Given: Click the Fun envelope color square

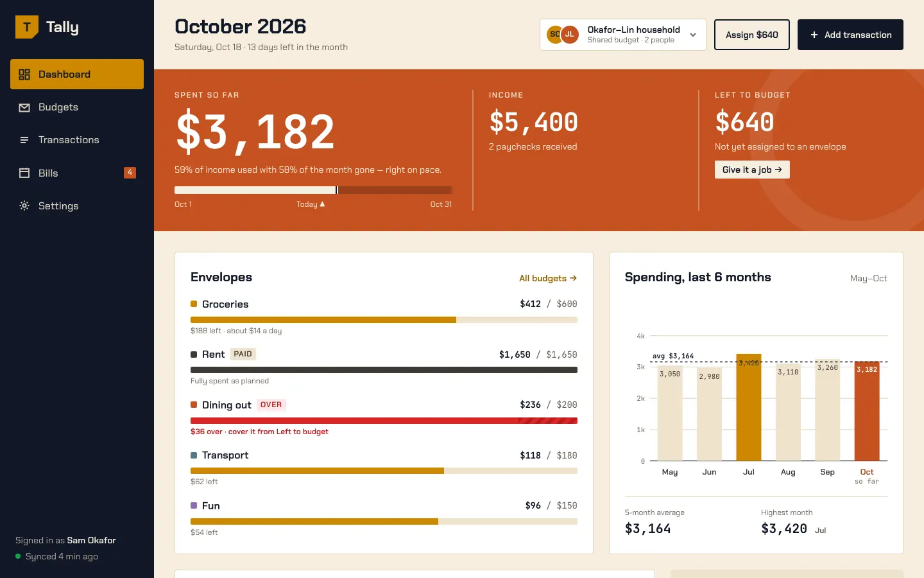Looking at the screenshot, I should tap(194, 505).
